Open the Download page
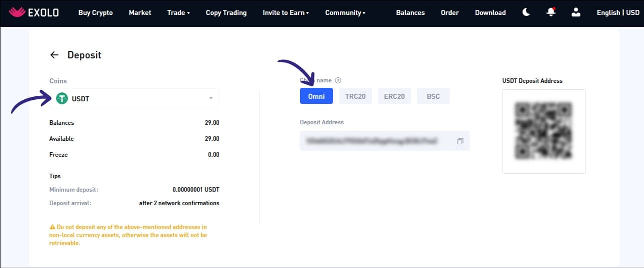644x268 pixels. click(490, 12)
